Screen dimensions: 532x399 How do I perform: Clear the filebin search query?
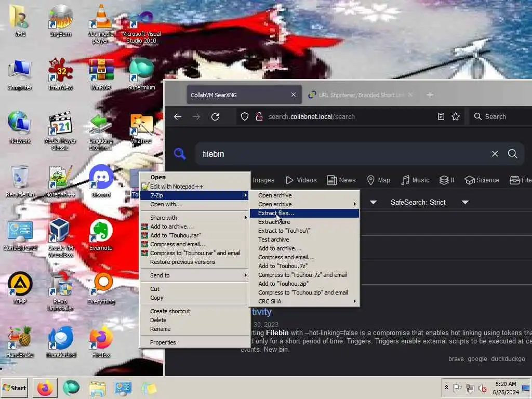pyautogui.click(x=495, y=154)
